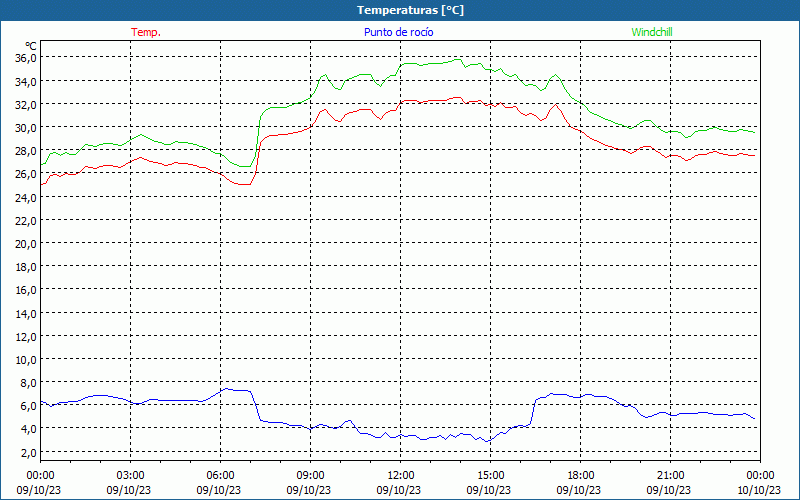Click the 2,0 y-axis value
Viewport: 800px width, 500px height.
tap(28, 453)
